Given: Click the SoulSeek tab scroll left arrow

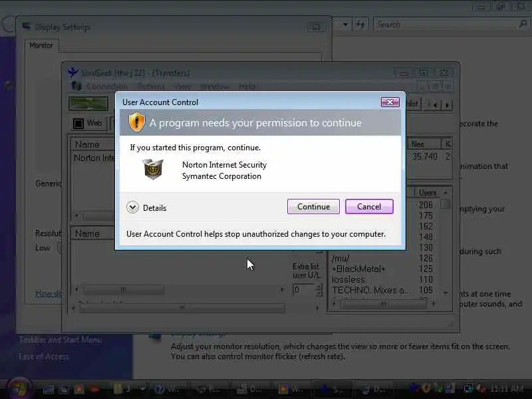Looking at the screenshot, I should (x=435, y=105).
